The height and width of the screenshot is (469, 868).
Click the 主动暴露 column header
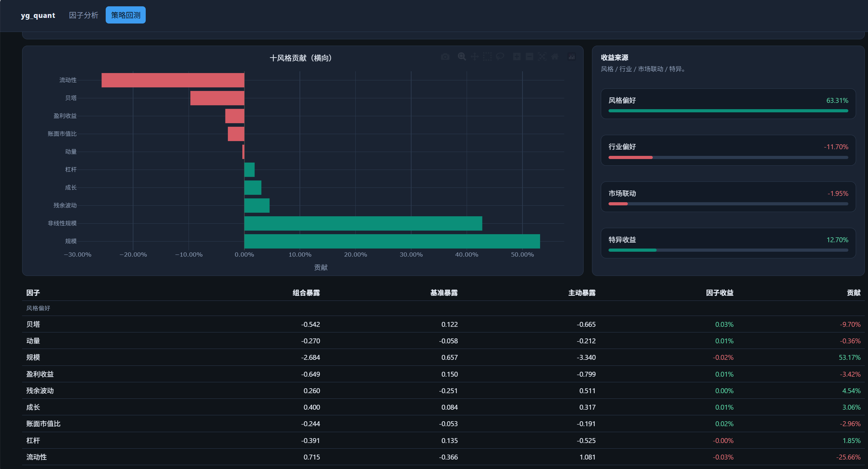582,293
